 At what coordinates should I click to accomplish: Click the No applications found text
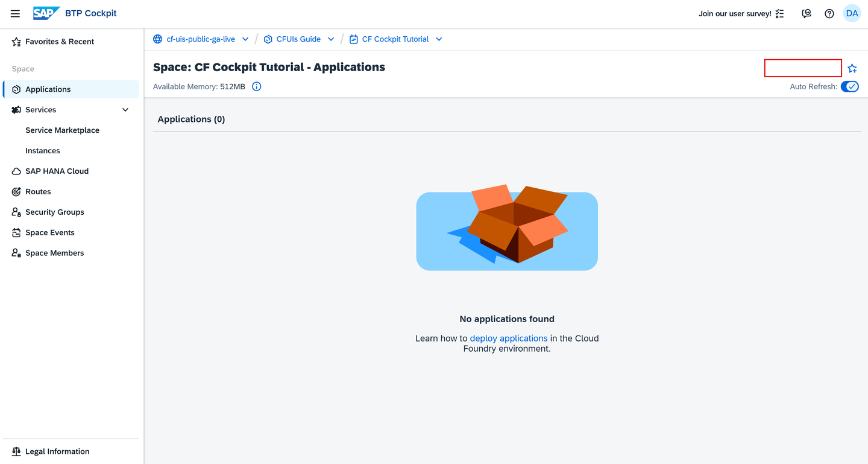pyautogui.click(x=507, y=319)
